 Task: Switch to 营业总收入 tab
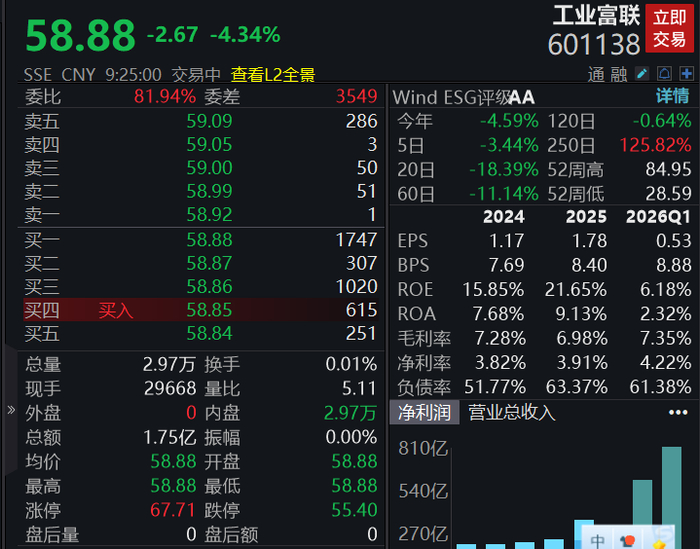click(512, 412)
